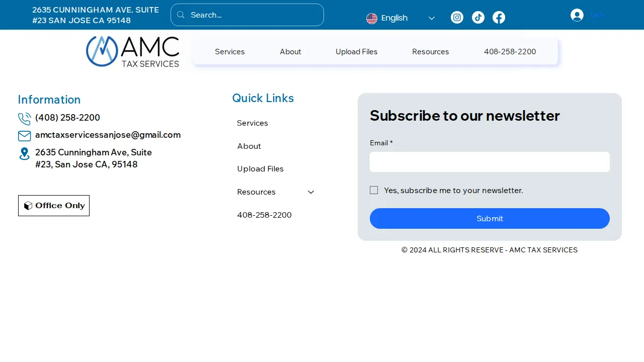Click the Subscribe to our newsletter heading
The image size is (644, 362).
click(464, 116)
